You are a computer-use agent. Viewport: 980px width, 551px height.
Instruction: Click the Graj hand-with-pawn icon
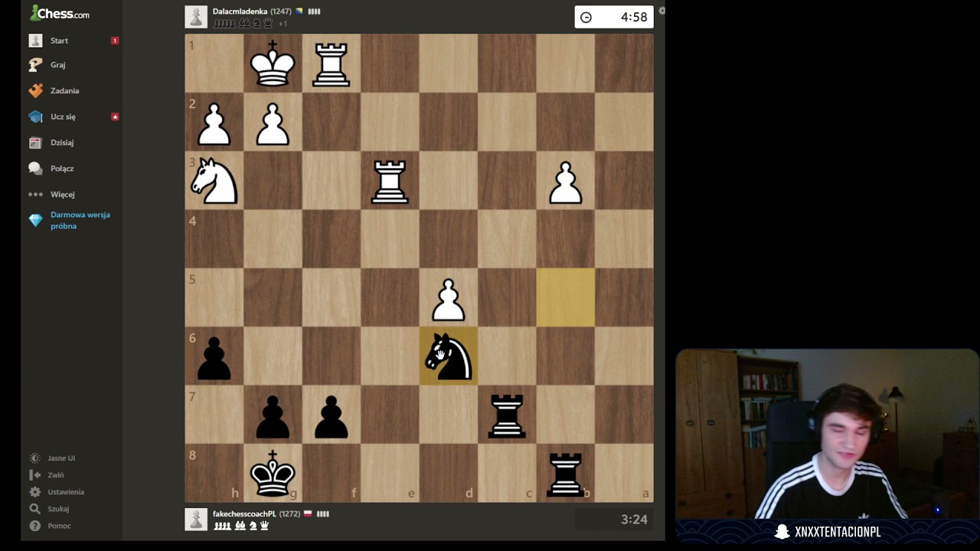(35, 65)
